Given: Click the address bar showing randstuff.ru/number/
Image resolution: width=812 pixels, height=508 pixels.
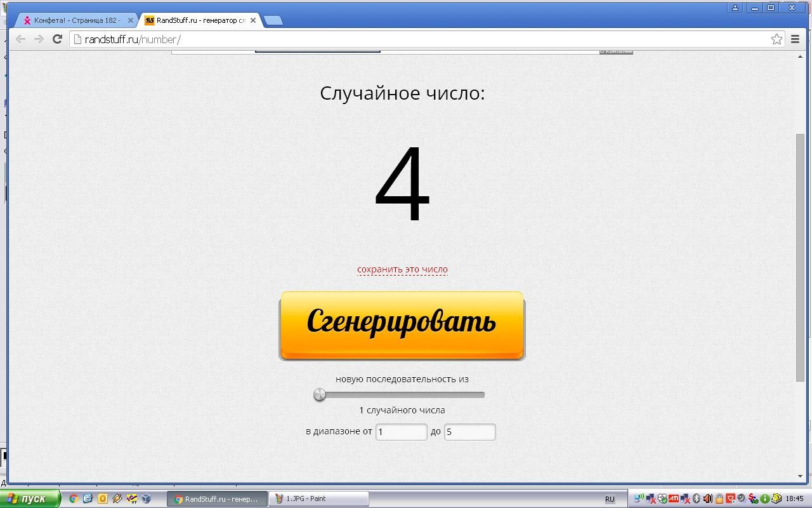Looking at the screenshot, I should click(419, 39).
